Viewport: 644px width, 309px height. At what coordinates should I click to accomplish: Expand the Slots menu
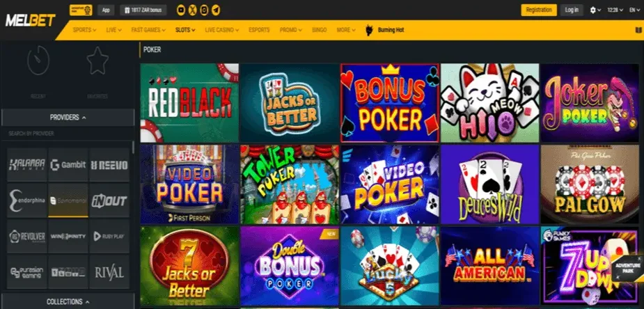[185, 30]
